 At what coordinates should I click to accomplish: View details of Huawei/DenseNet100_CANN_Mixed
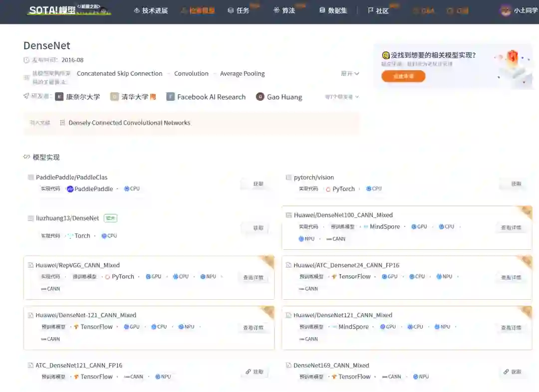pyautogui.click(x=511, y=227)
